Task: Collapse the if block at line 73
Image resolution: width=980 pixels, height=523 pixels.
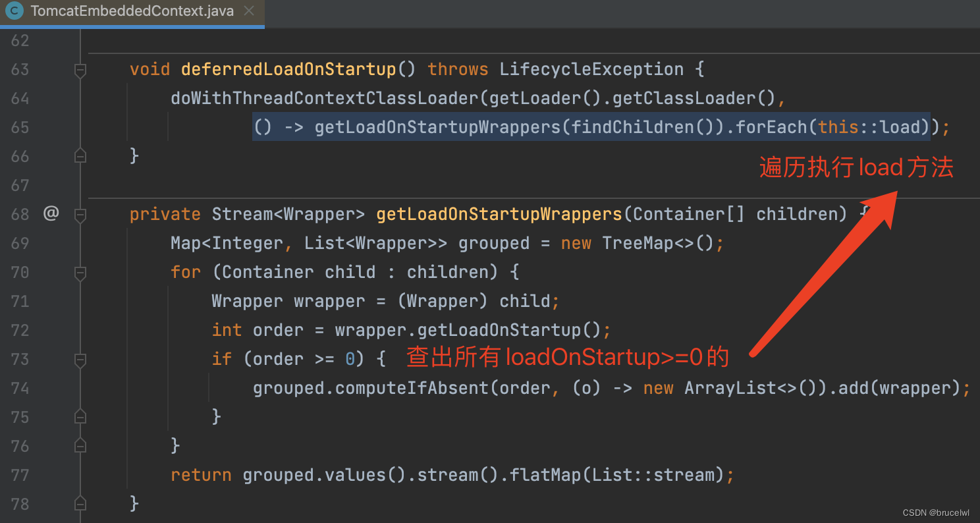Action: pos(80,359)
